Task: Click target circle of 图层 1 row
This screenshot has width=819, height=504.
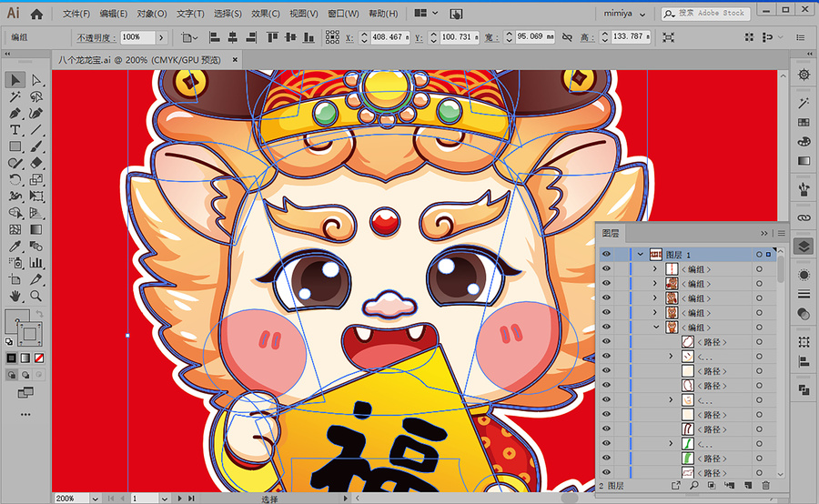Action: (759, 255)
